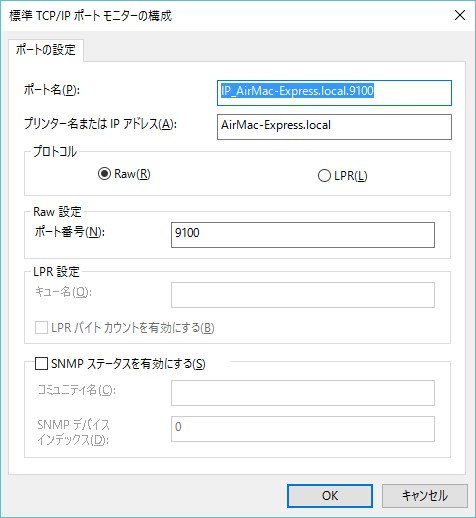The height and width of the screenshot is (518, 476).
Task: Confirm settings with the OK button
Action: [x=330, y=496]
